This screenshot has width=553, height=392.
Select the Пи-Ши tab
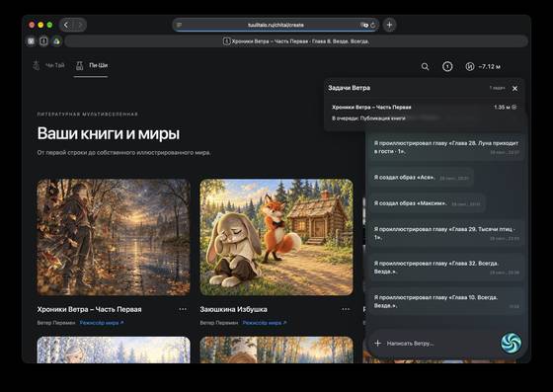pos(91,65)
